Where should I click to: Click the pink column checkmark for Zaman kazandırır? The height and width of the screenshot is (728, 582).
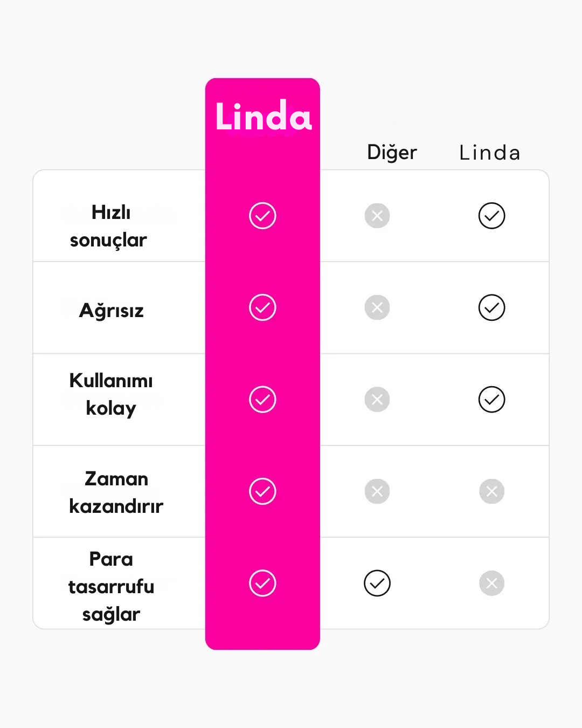[262, 491]
